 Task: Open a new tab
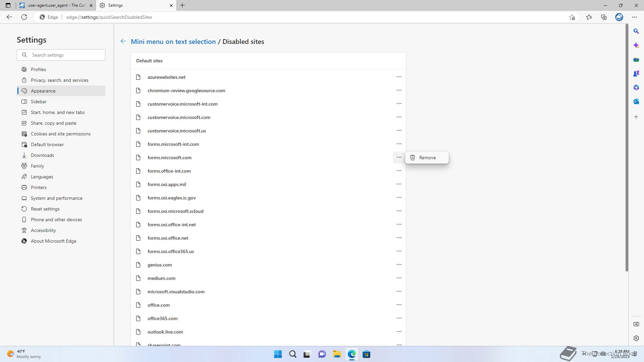(x=182, y=5)
